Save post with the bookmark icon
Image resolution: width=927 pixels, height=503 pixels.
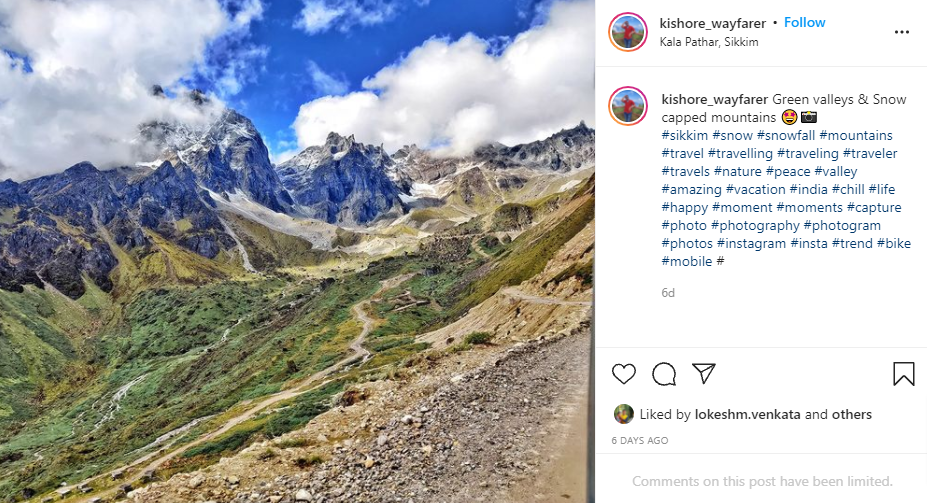[x=903, y=374]
